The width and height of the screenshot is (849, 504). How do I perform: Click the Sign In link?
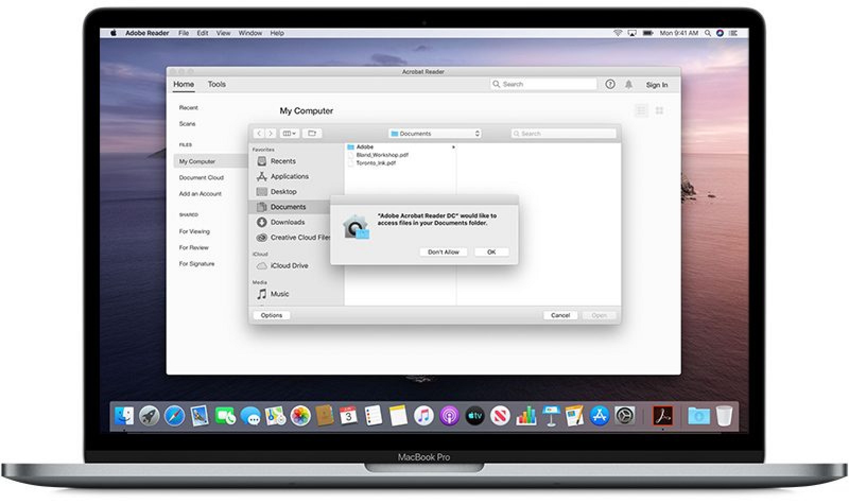tap(657, 85)
